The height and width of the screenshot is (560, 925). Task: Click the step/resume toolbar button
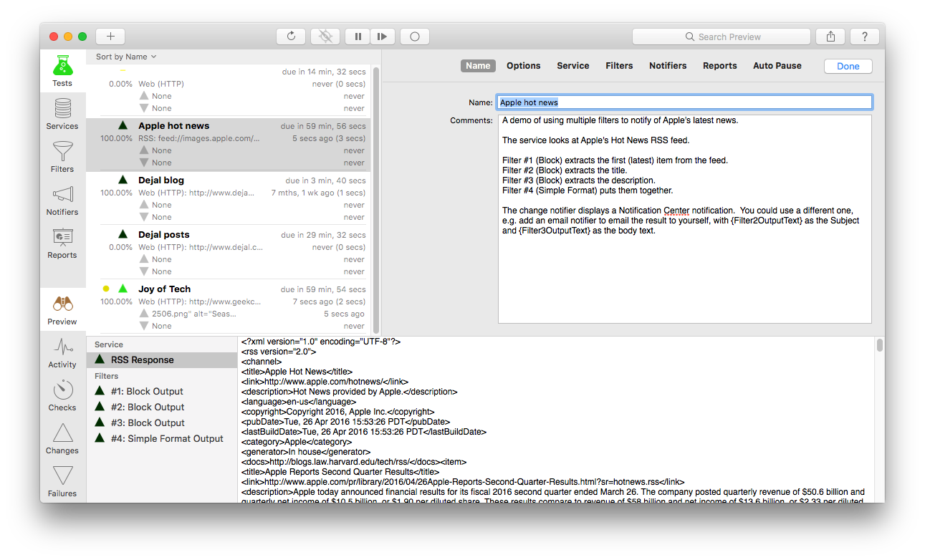point(382,37)
